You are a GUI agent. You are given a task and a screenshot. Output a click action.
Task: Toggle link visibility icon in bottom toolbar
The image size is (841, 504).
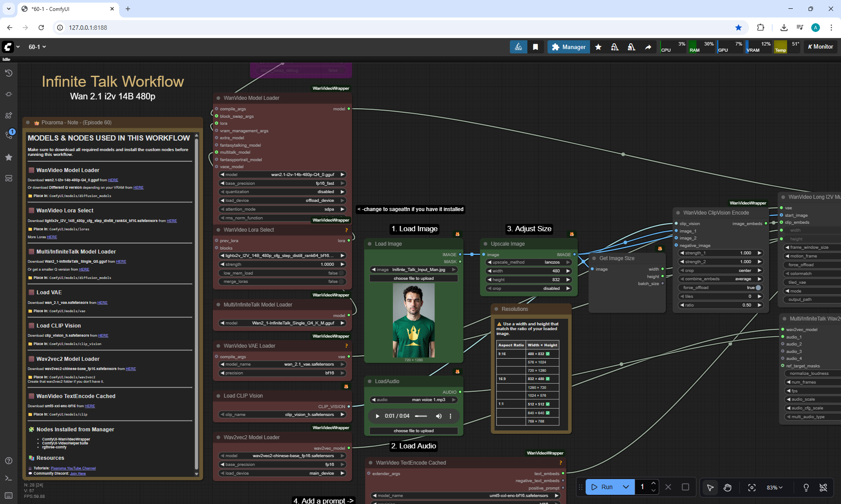(823, 487)
